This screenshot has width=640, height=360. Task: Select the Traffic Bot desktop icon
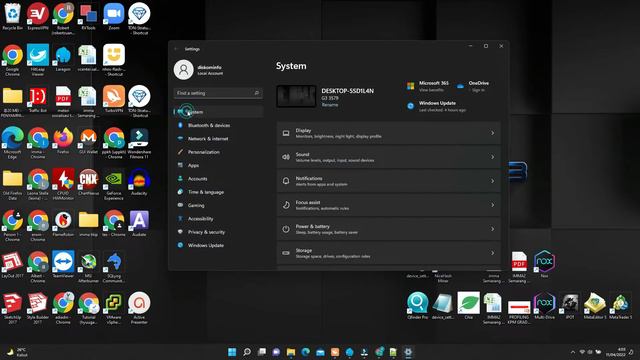(x=38, y=99)
